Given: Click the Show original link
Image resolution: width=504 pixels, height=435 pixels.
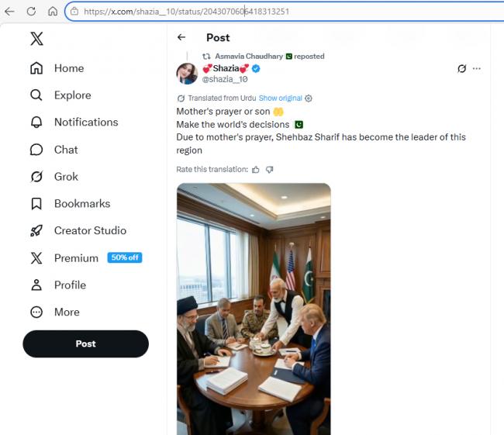Looking at the screenshot, I should [x=280, y=98].
